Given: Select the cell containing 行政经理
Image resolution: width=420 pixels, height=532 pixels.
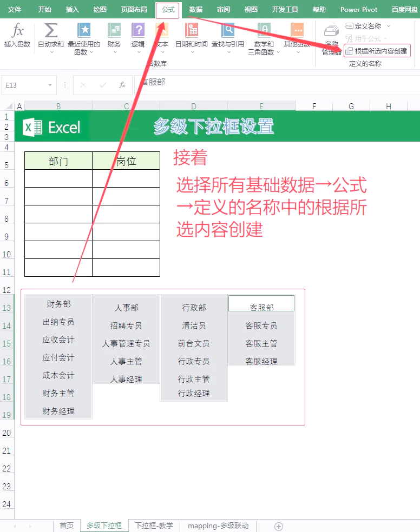Looking at the screenshot, I should coord(194,393).
